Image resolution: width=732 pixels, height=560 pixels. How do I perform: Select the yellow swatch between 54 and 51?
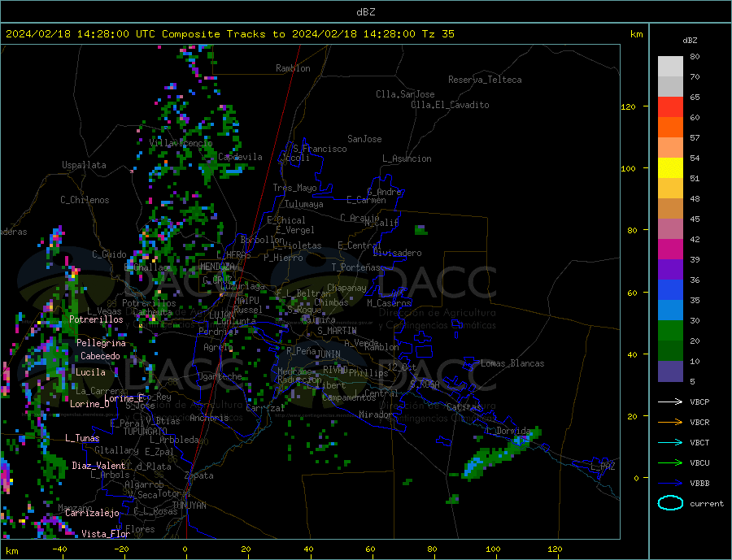670,168
